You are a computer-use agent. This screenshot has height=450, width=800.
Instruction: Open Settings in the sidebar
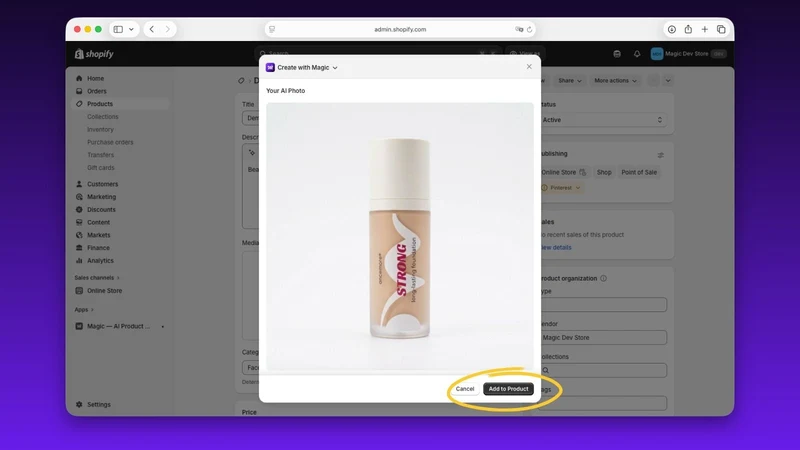[x=99, y=405]
